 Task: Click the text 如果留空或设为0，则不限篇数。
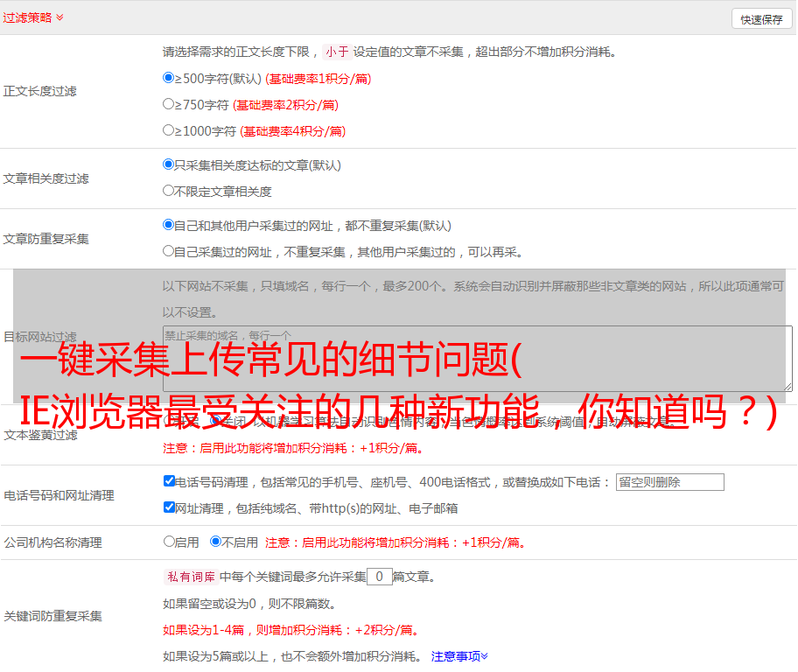point(249,604)
